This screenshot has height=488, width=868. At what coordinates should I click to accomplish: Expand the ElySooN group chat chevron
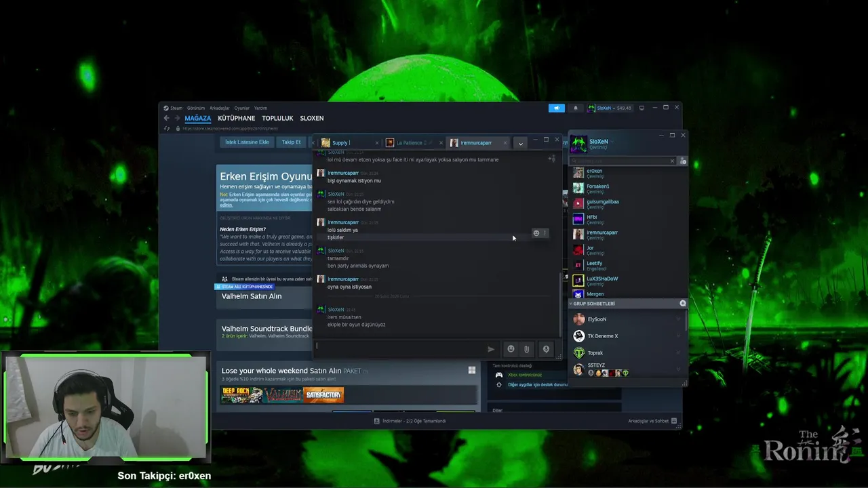678,319
